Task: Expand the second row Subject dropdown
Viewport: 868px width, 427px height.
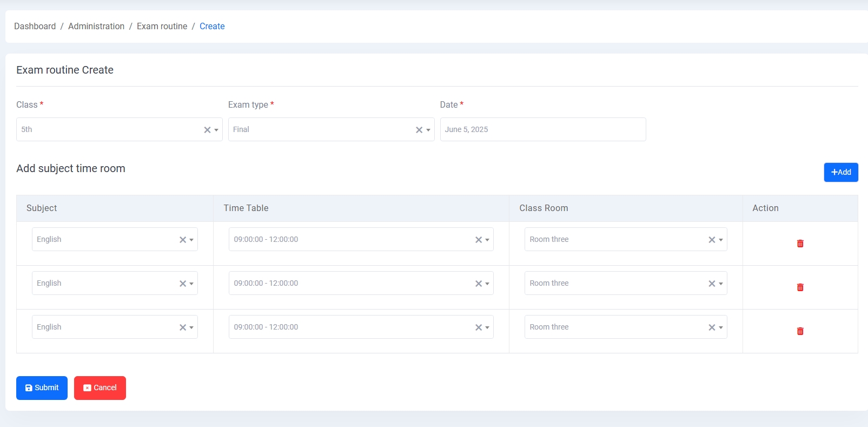Action: [x=103, y=284]
